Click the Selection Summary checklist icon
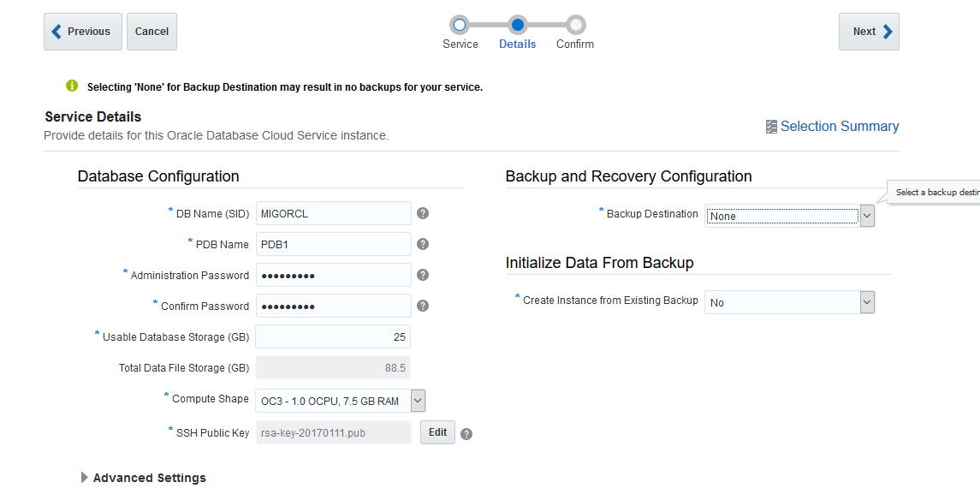 (771, 127)
